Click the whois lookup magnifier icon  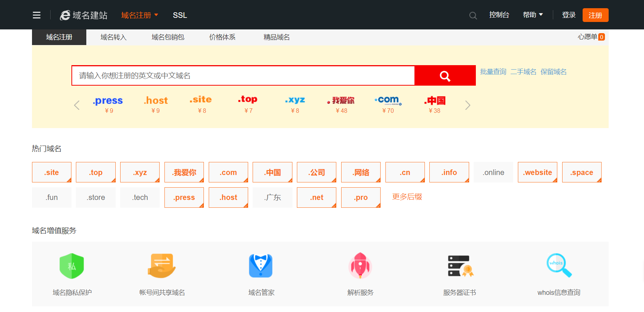pos(558,266)
